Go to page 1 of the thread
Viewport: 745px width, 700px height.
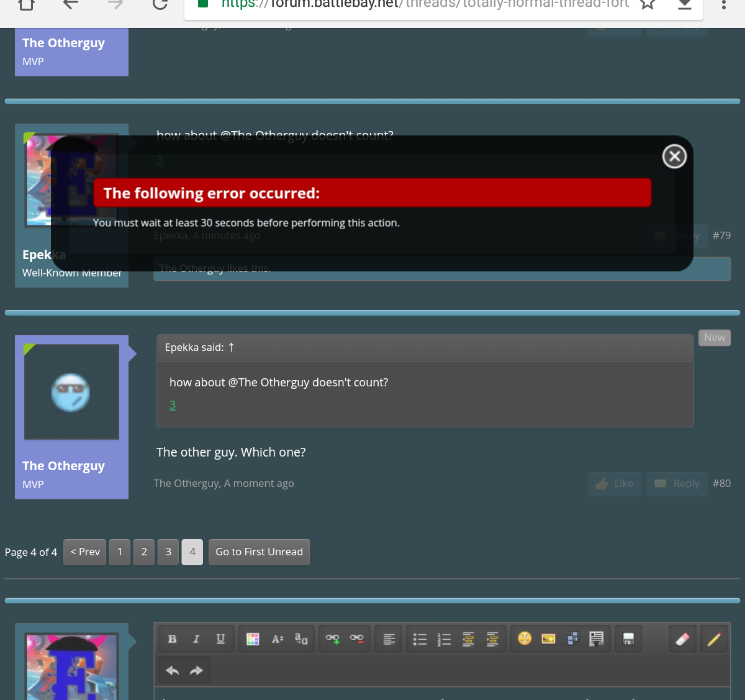[x=120, y=552]
